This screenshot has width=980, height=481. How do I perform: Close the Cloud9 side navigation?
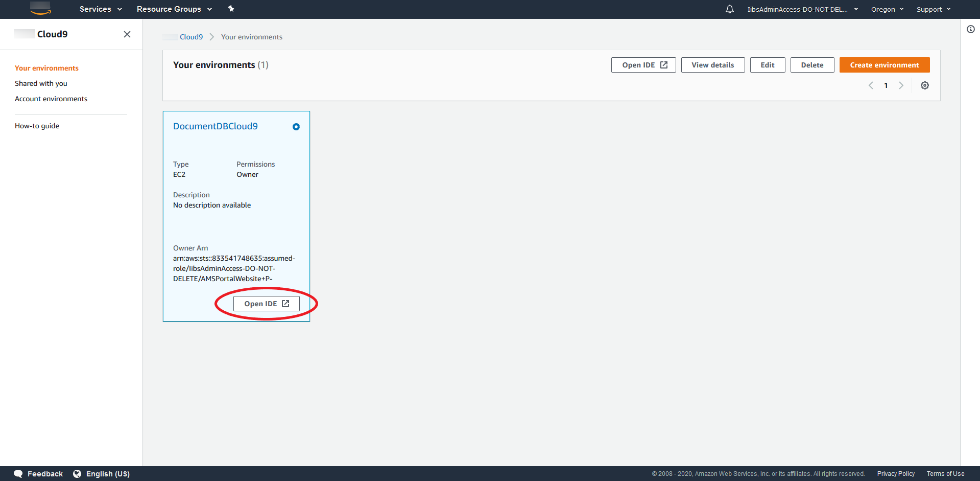(127, 34)
